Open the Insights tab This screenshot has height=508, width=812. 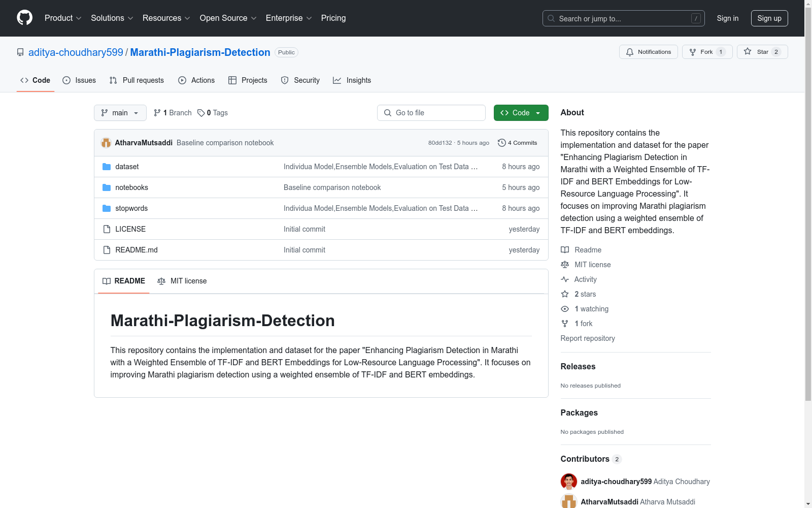point(352,80)
